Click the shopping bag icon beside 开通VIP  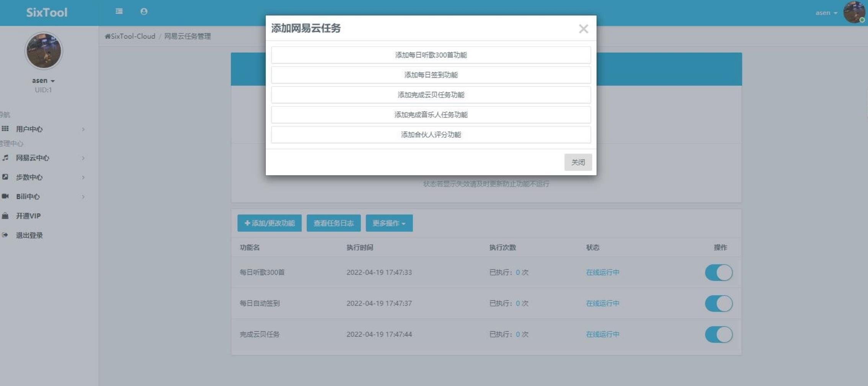pyautogui.click(x=5, y=216)
